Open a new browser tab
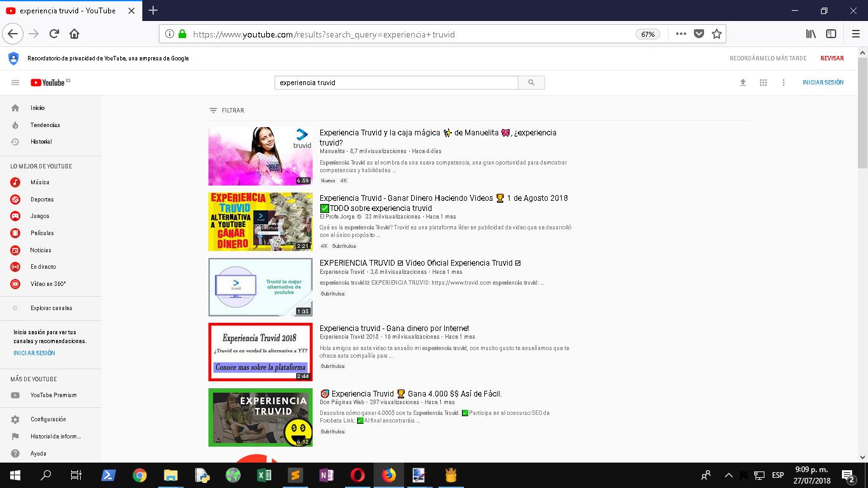Viewport: 868px width, 488px height. (153, 10)
